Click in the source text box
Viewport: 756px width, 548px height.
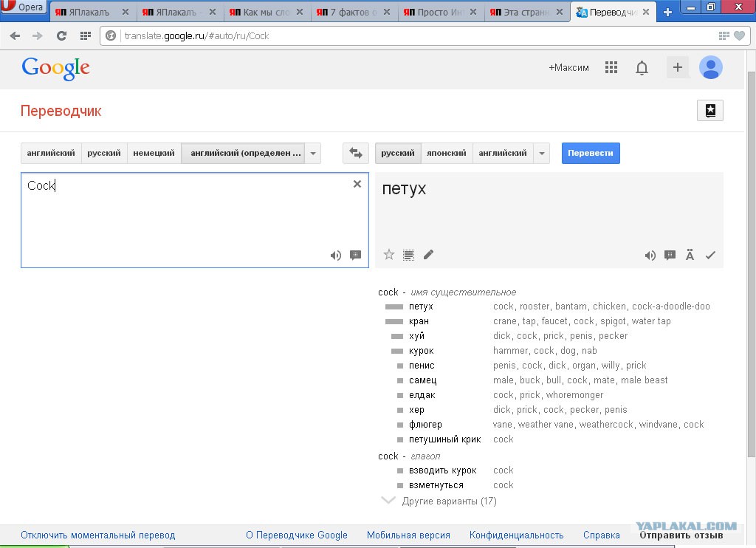point(195,220)
